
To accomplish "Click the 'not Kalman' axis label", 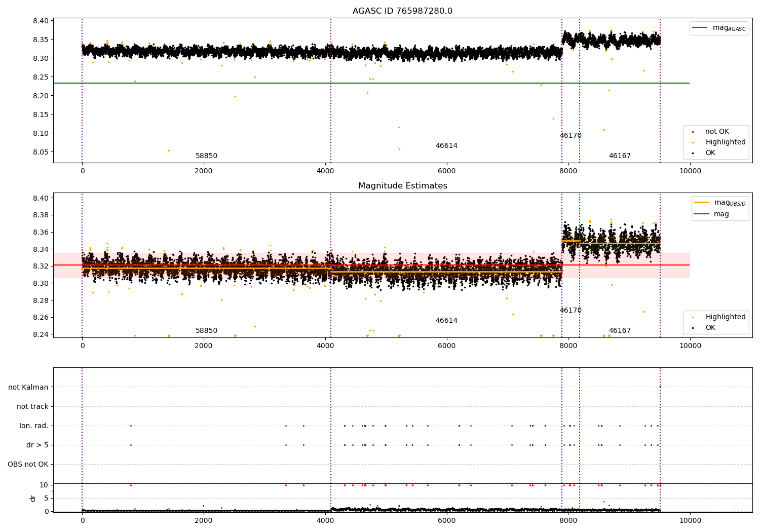I will click(x=28, y=388).
